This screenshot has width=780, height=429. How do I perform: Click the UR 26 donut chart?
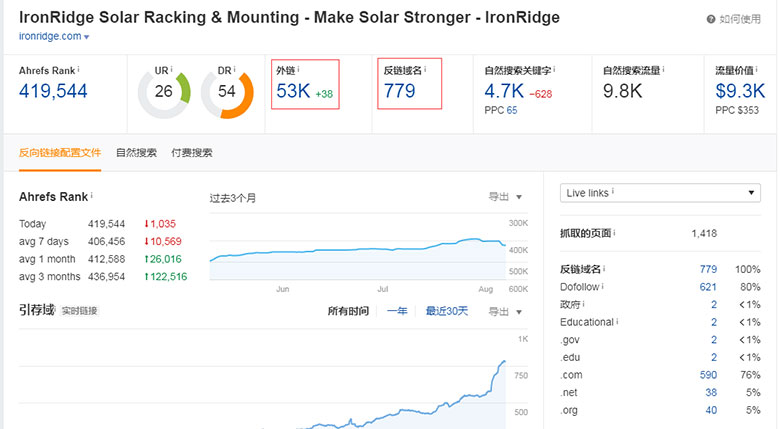tap(164, 92)
